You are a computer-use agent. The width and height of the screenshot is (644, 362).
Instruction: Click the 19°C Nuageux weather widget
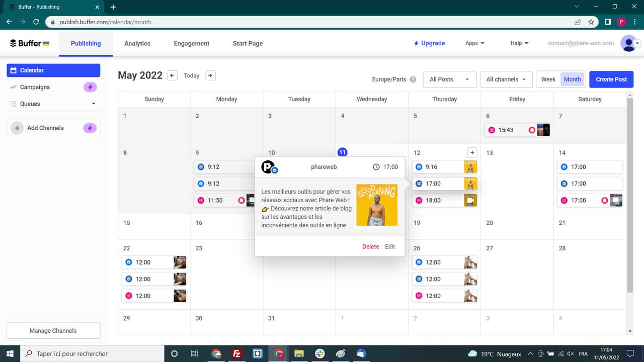coord(494,354)
